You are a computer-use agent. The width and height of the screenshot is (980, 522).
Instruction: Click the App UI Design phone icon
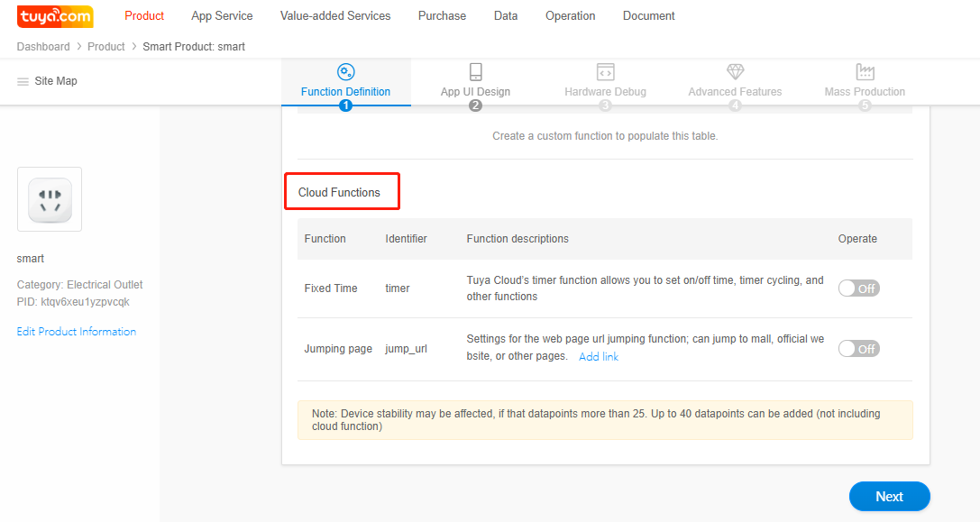pos(475,72)
